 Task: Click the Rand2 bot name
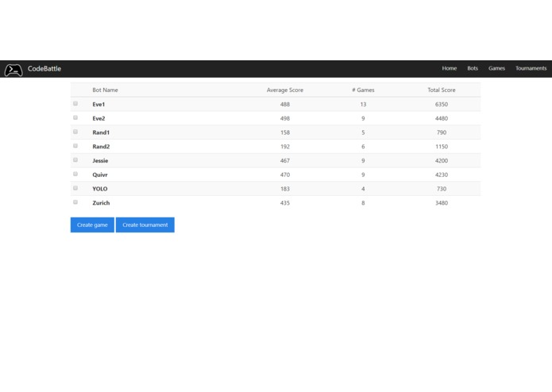pyautogui.click(x=101, y=147)
